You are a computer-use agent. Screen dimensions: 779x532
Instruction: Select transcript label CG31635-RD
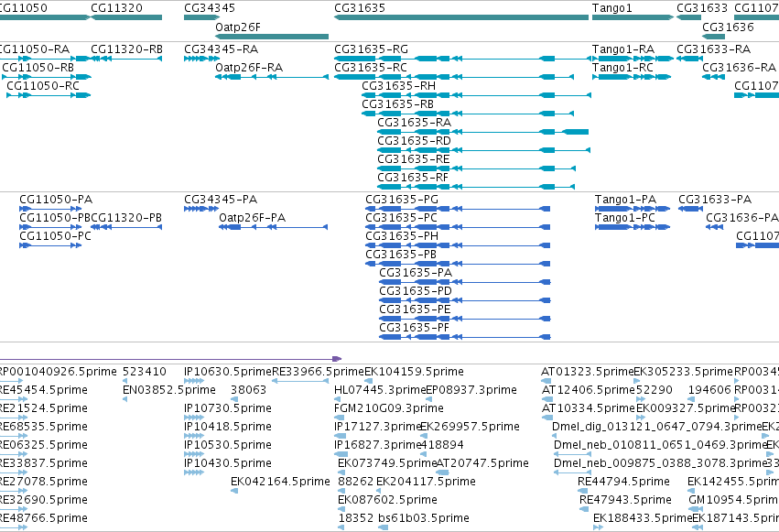point(415,141)
